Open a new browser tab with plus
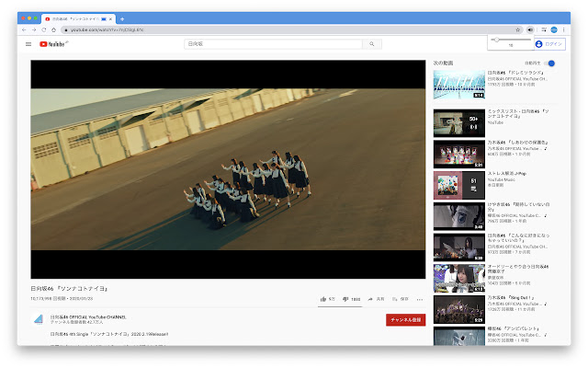 [122, 18]
